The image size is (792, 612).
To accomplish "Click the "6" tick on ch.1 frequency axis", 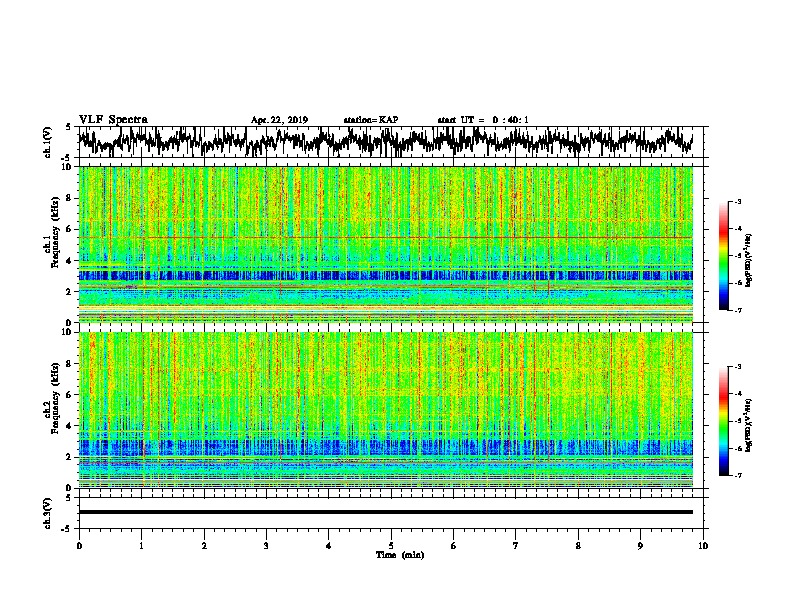I will pyautogui.click(x=69, y=229).
